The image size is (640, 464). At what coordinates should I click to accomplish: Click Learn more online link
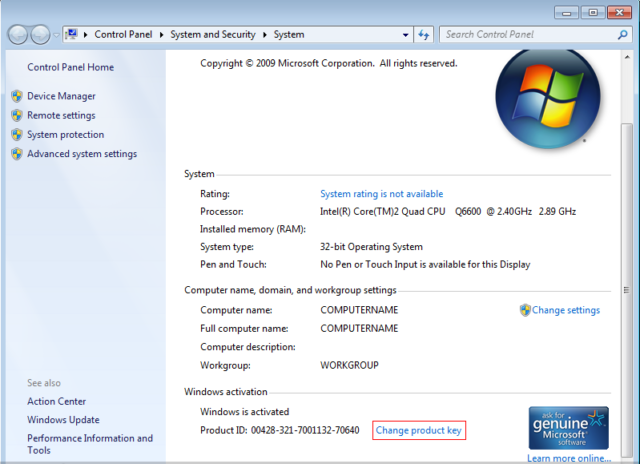(569, 458)
